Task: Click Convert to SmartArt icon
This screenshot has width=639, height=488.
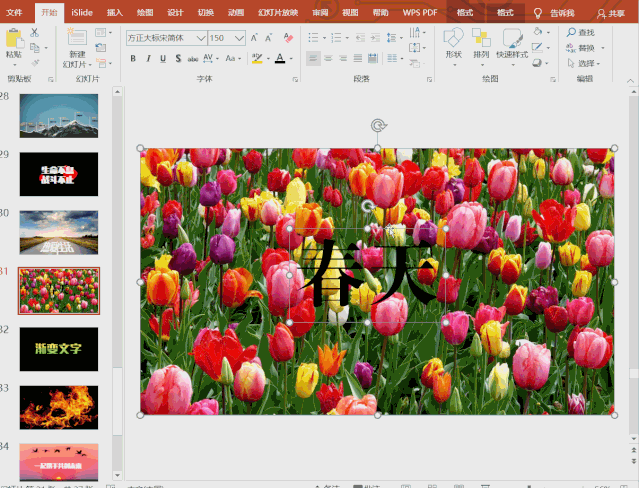Action: pos(416,63)
